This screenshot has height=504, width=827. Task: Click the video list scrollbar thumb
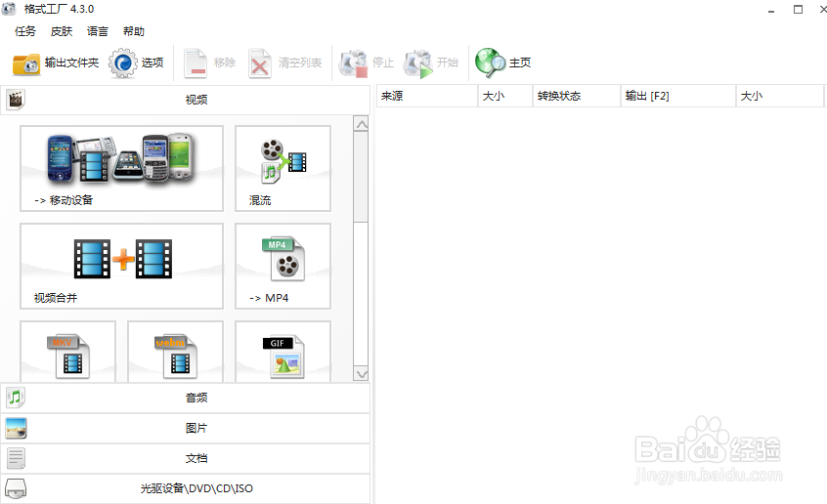coord(362,177)
